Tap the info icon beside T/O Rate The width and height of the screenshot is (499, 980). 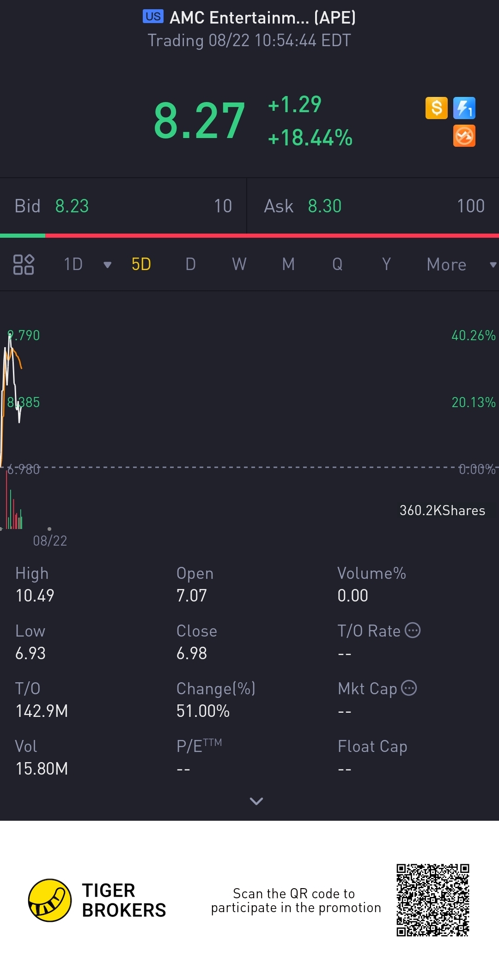coord(413,630)
